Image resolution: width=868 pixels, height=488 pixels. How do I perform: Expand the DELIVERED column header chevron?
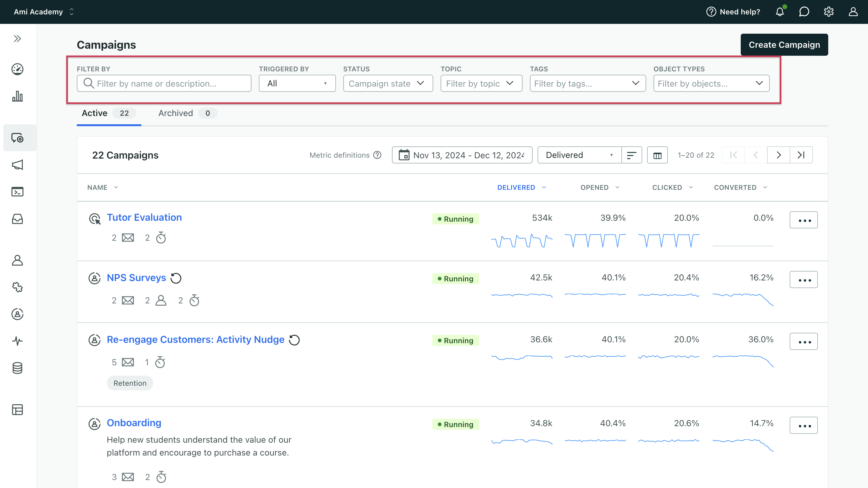coord(544,187)
